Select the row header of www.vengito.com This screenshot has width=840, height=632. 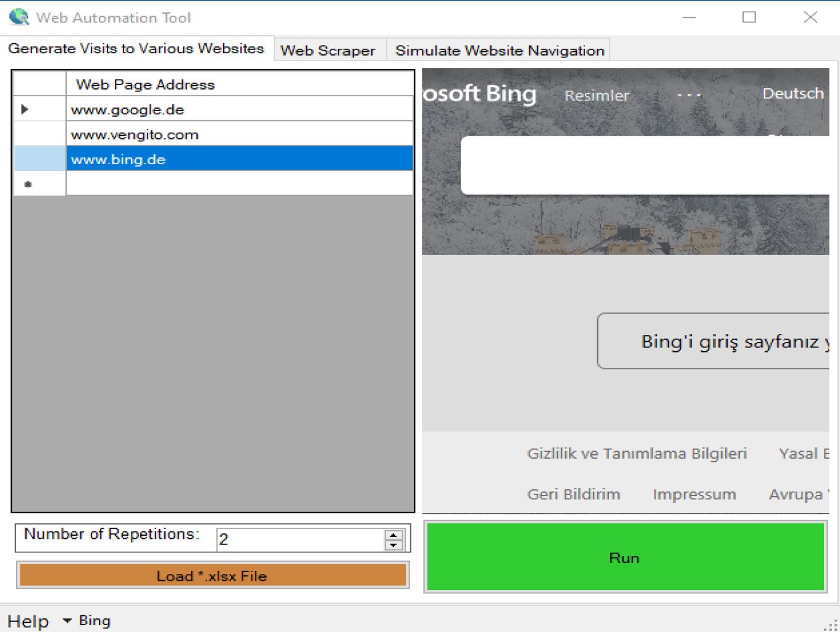(x=40, y=134)
